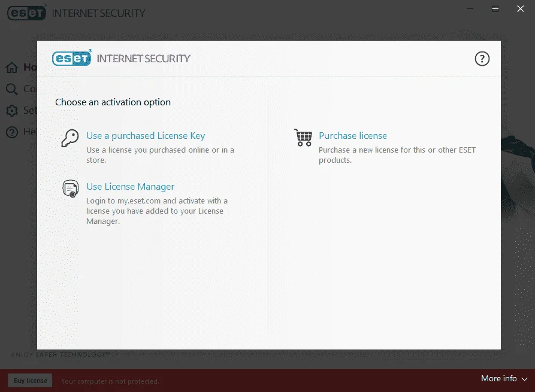Click the Help question icon in the background sidebar
Screen dimensions: 535x392
11,132
